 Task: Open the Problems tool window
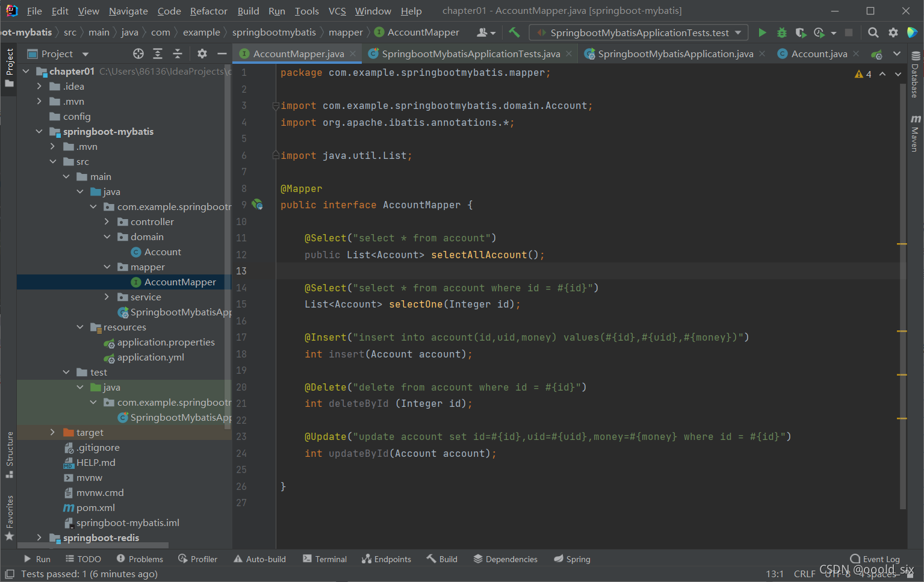pos(140,559)
